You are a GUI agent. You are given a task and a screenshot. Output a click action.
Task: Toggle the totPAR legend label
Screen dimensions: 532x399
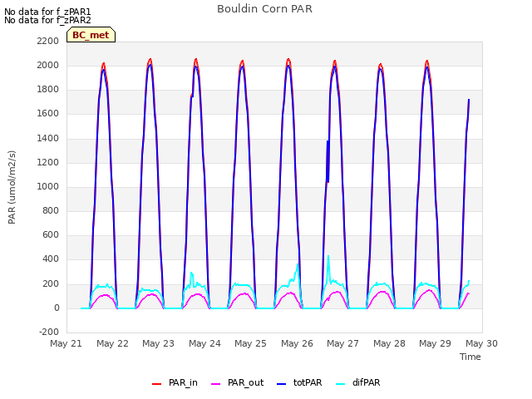coord(308,382)
